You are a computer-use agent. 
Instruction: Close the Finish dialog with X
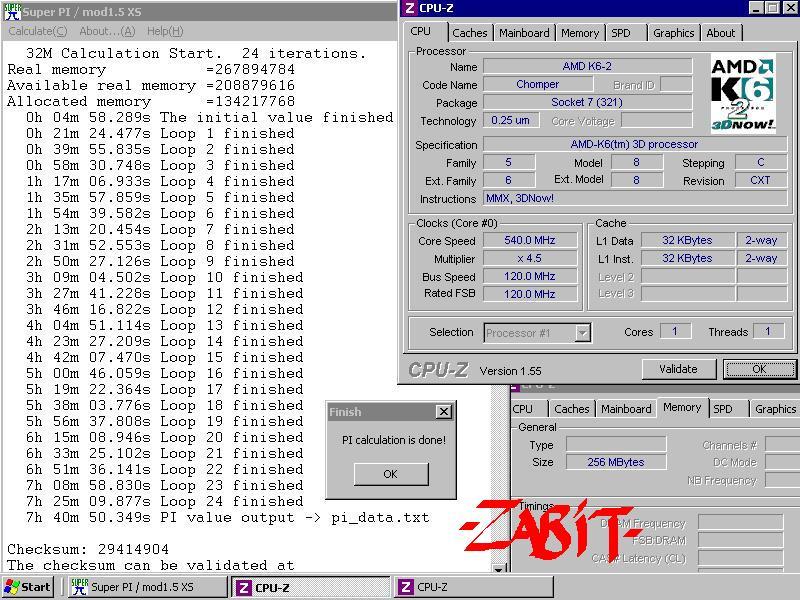(444, 411)
